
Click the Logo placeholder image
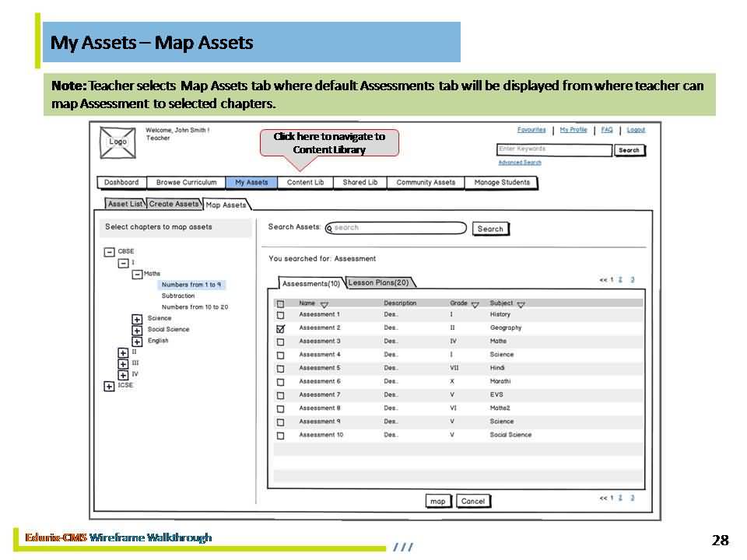(117, 142)
